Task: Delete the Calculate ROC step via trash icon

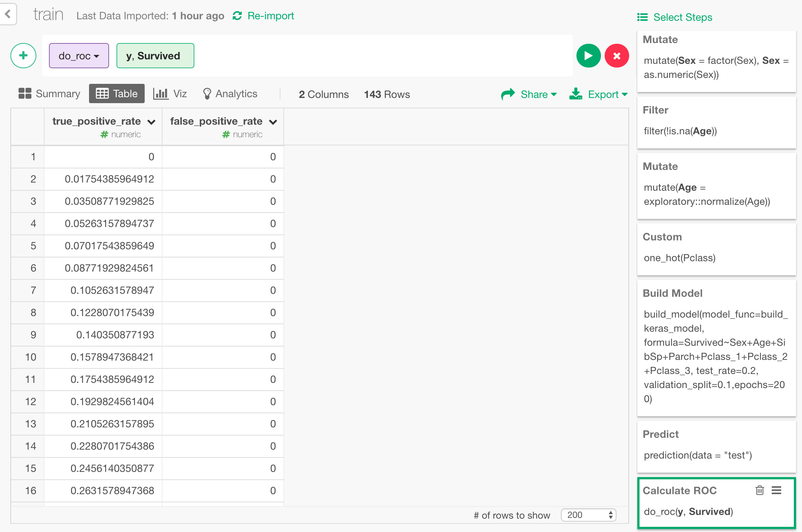Action: click(759, 490)
